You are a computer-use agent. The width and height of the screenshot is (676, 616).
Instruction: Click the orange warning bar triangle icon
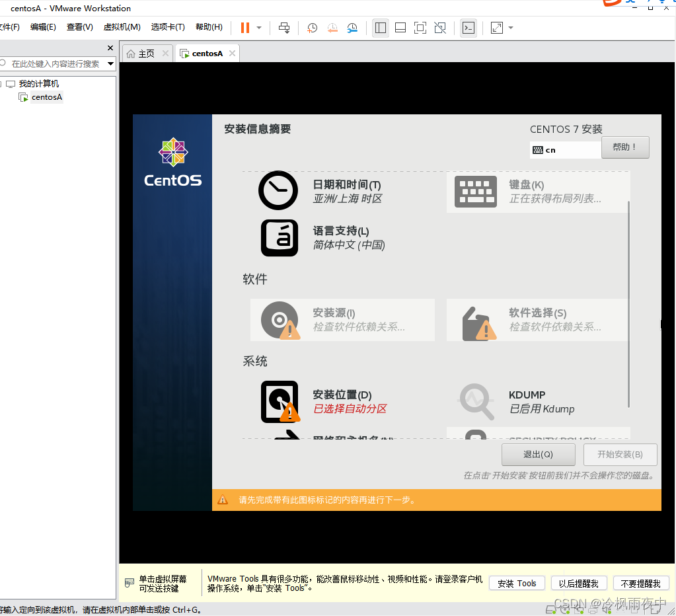223,500
